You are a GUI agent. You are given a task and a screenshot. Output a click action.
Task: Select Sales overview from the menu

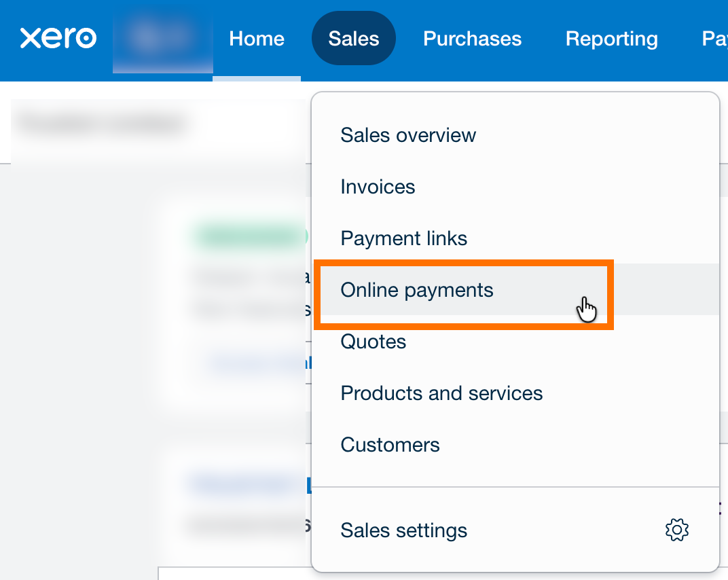tap(408, 135)
